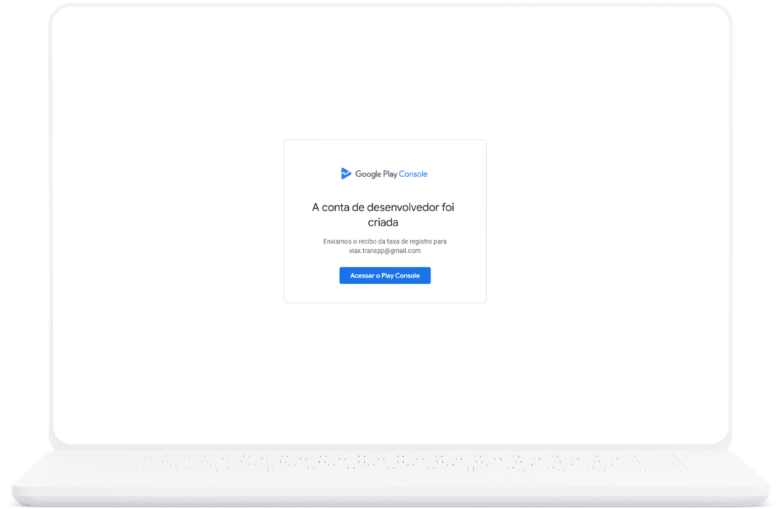Click the word "foi" in the heading
782x509 pixels.
tap(449, 207)
